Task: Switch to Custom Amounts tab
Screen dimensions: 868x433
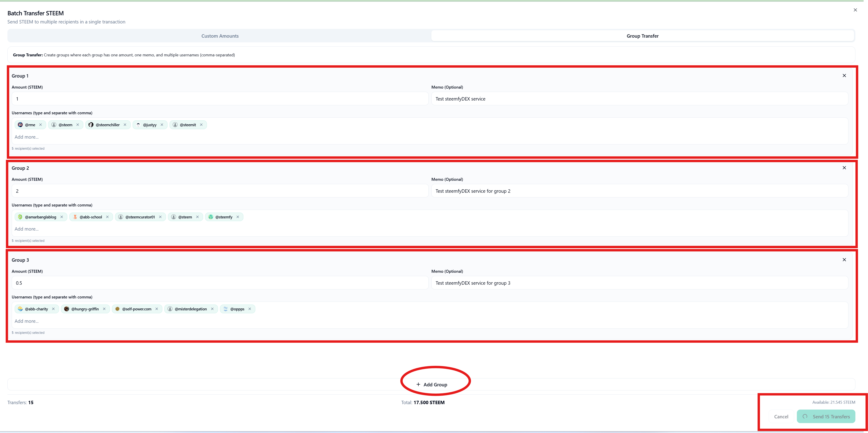Action: click(x=220, y=36)
